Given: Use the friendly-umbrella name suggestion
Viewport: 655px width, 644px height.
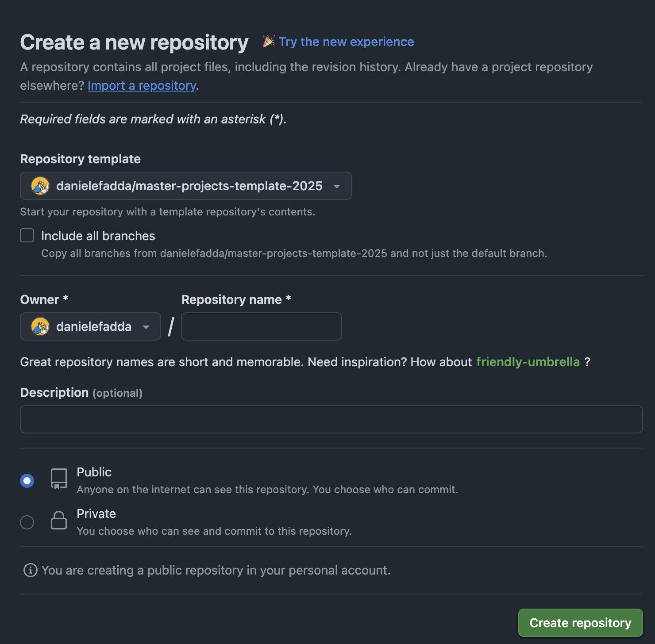Looking at the screenshot, I should pyautogui.click(x=528, y=362).
